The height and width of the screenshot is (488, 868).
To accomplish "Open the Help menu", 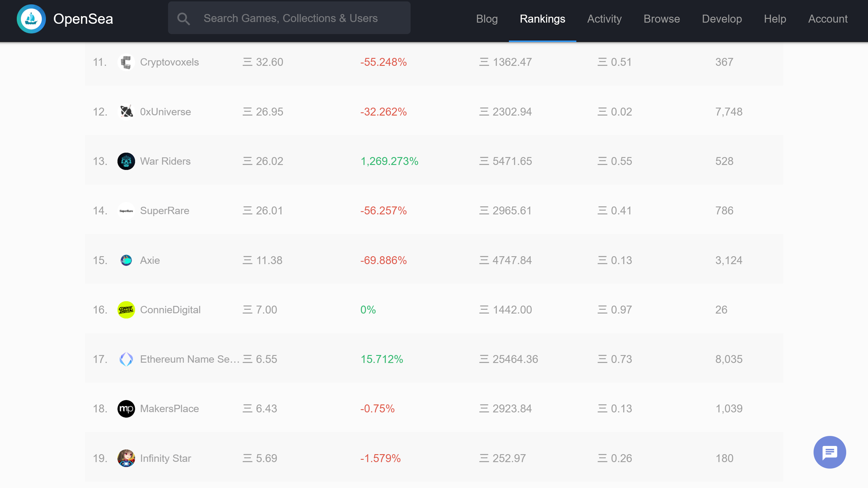I will tap(775, 19).
